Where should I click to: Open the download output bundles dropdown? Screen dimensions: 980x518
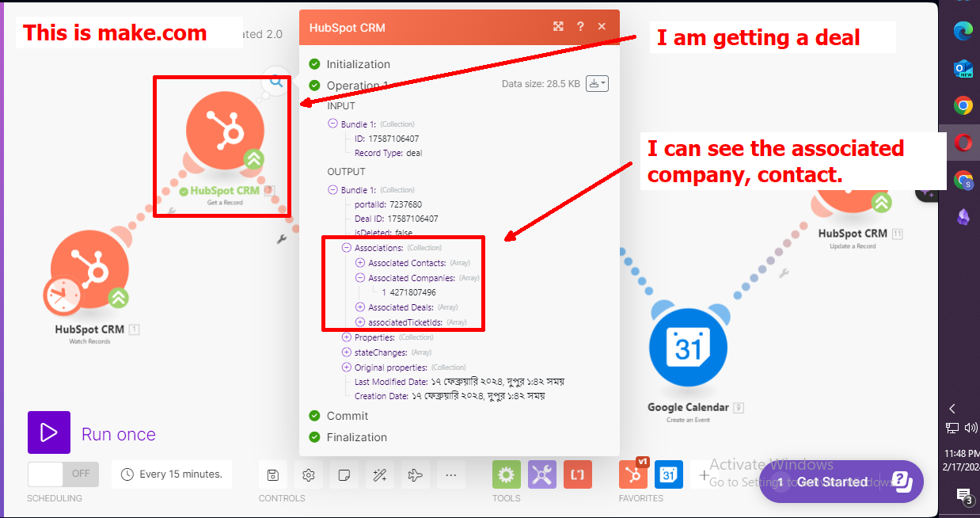tap(597, 83)
